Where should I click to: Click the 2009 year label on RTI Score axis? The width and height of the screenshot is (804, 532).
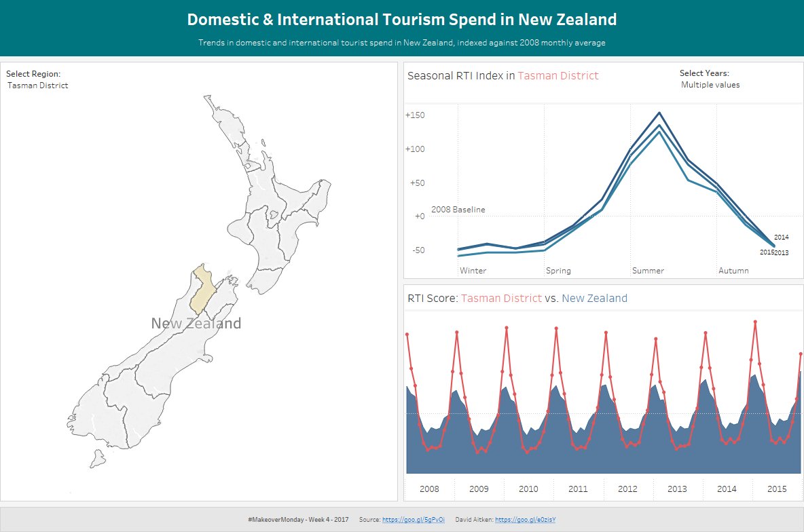click(x=479, y=489)
